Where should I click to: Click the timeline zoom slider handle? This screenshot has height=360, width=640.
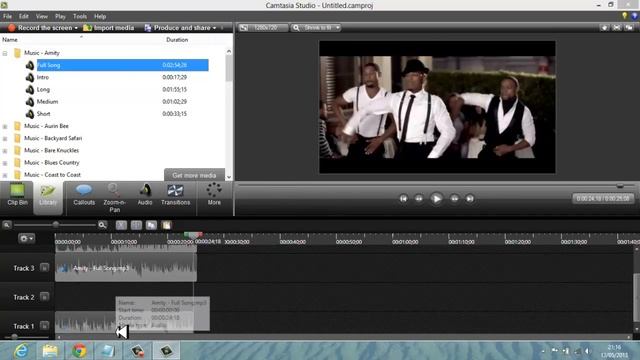(x=56, y=224)
